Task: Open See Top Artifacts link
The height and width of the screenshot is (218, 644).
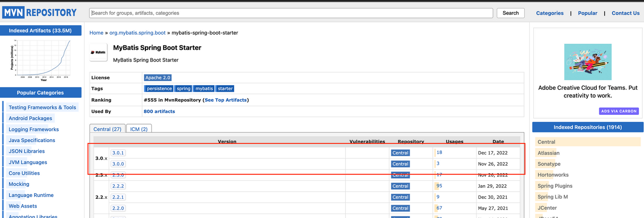Action: (x=225, y=100)
